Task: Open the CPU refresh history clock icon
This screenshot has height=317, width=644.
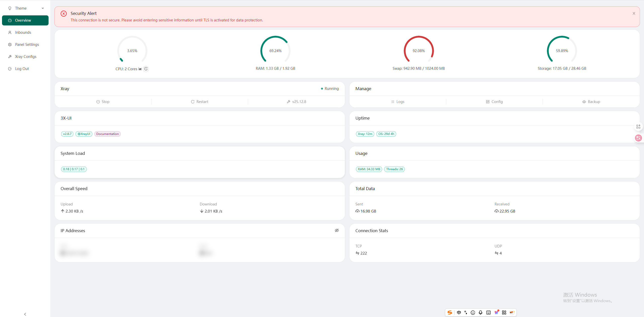Action: [x=146, y=69]
